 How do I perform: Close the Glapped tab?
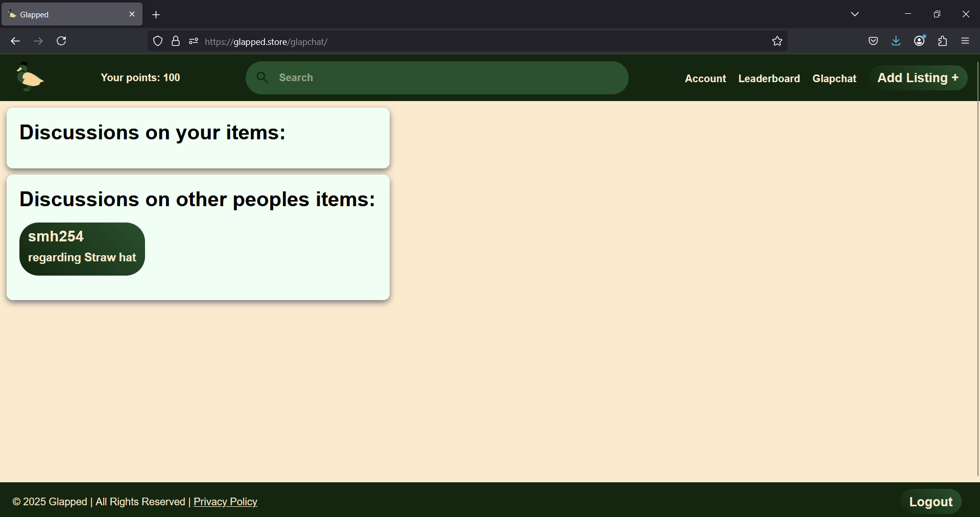(x=132, y=14)
